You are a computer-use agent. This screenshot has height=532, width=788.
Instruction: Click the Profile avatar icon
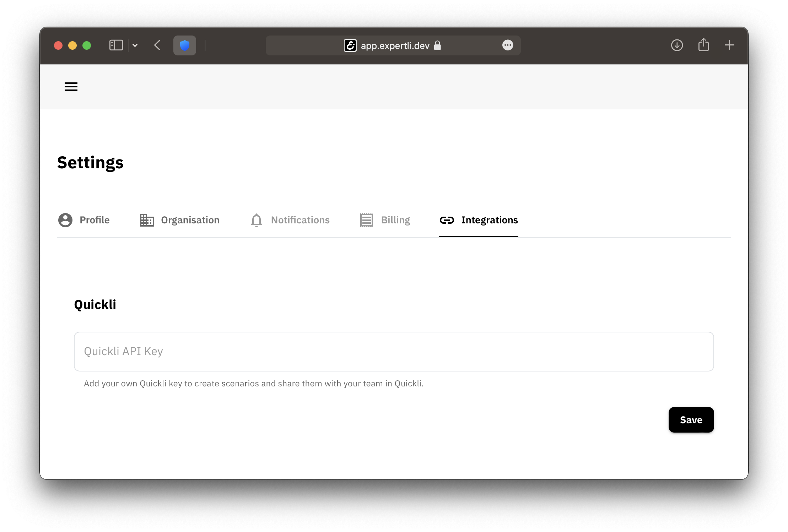pyautogui.click(x=65, y=220)
